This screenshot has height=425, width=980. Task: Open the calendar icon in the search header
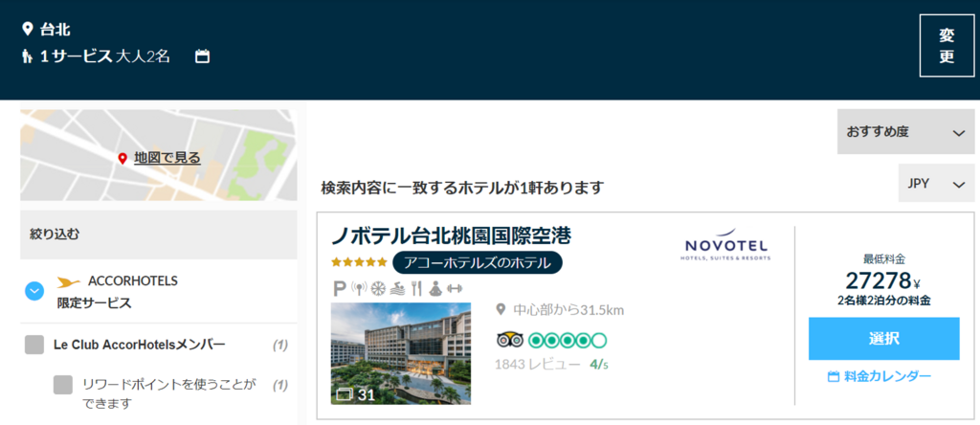point(202,56)
